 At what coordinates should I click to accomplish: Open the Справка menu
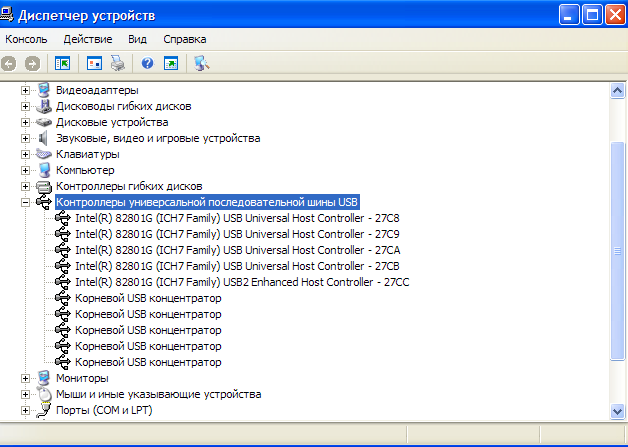[185, 39]
